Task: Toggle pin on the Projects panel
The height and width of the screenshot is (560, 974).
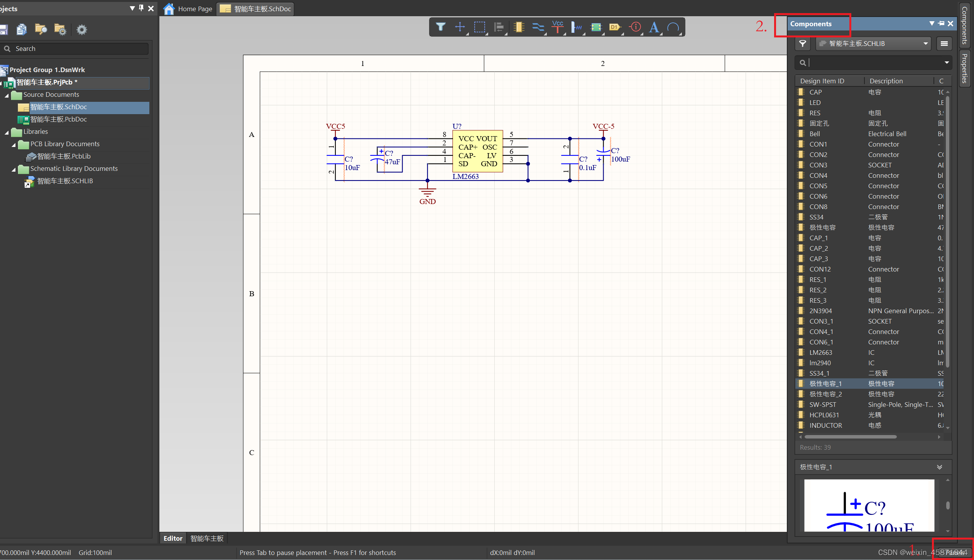Action: [141, 8]
